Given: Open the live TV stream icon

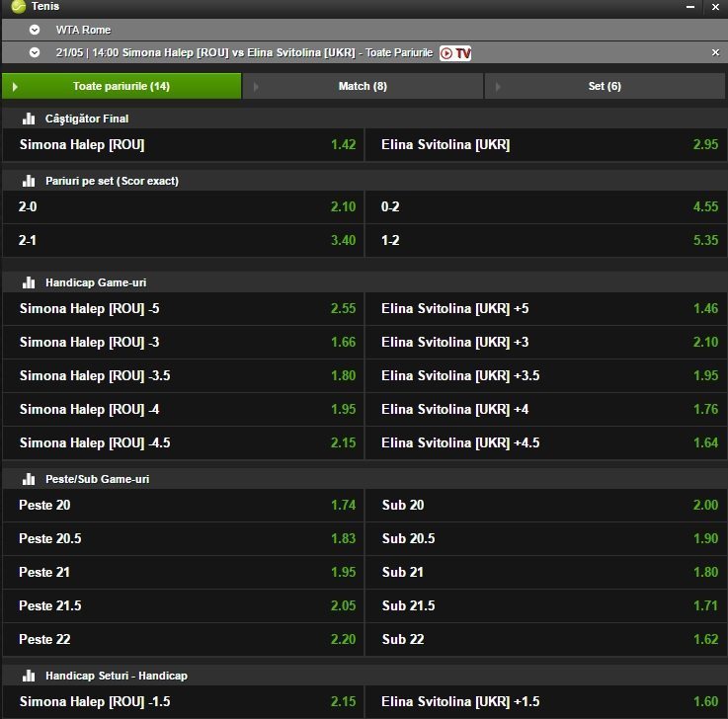Looking at the screenshot, I should [455, 52].
